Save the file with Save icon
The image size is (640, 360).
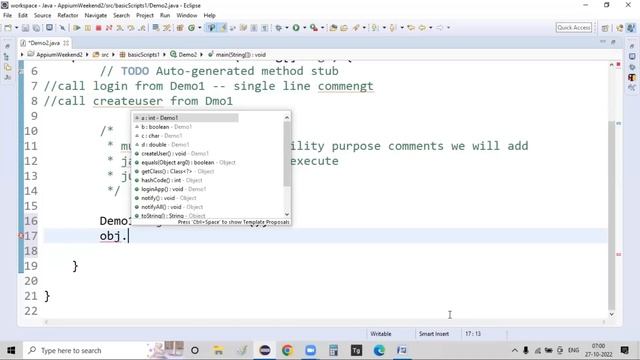[x=25, y=28]
